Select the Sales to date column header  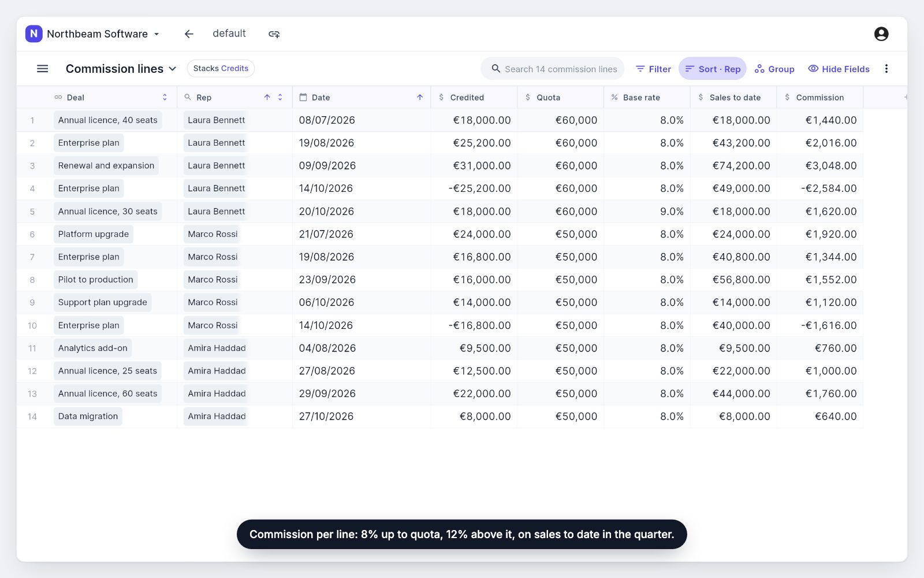click(733, 97)
